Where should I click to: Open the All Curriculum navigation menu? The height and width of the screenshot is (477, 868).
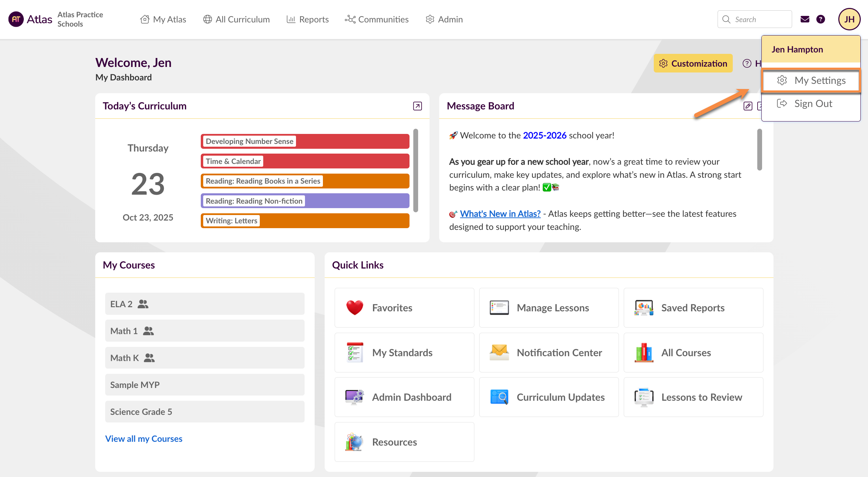tap(236, 19)
